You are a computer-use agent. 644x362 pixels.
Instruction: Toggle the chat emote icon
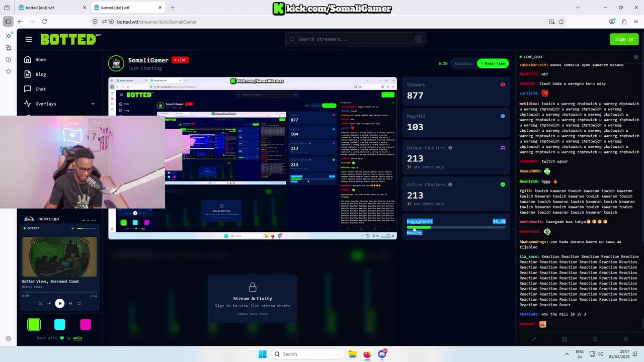(626, 339)
